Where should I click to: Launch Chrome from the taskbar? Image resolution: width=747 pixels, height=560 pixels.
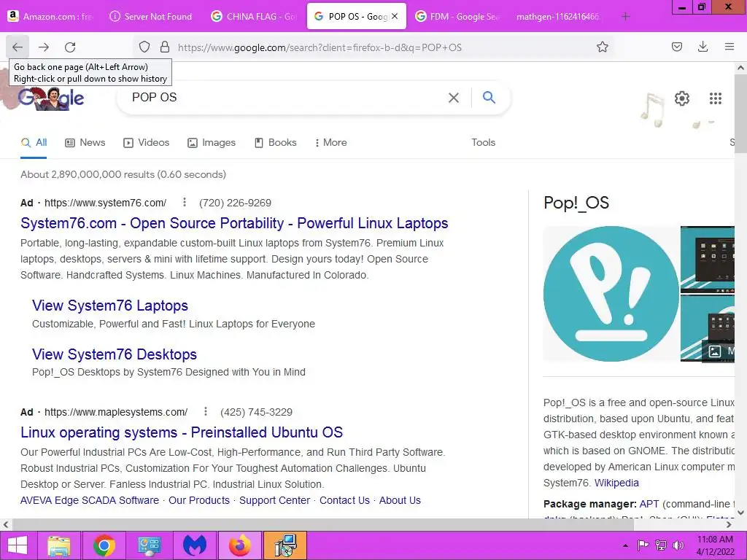104,545
